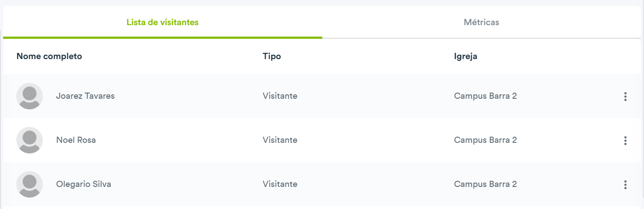Open the three-dot menu for Noel Rosa
Image resolution: width=644 pixels, height=209 pixels.
click(625, 141)
